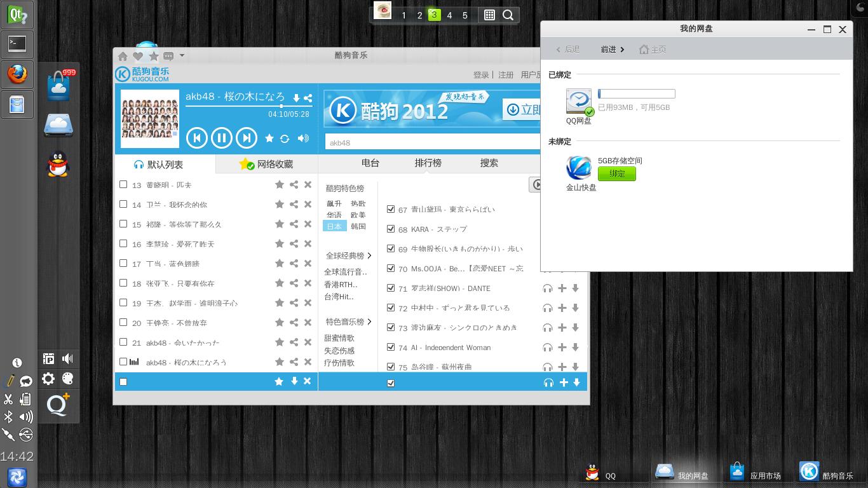The image size is (868, 488).
Task: Remove song 21 akb48 from playlist
Action: click(x=308, y=342)
